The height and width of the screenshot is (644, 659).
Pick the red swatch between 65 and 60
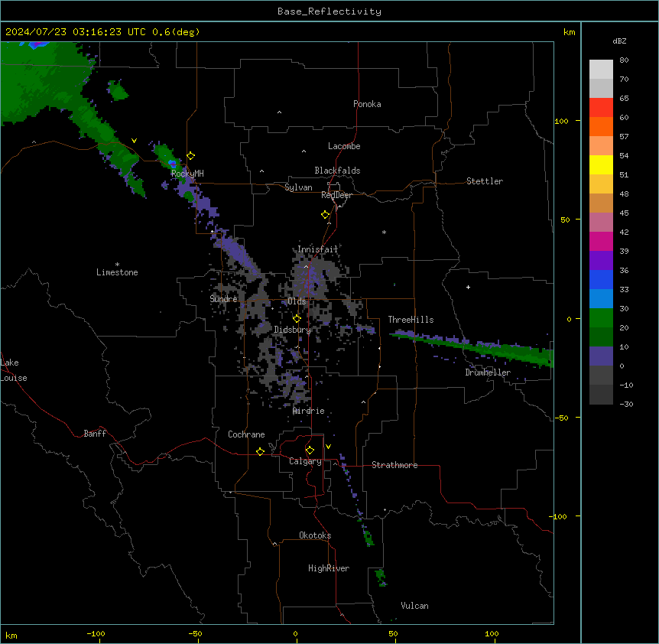(601, 107)
